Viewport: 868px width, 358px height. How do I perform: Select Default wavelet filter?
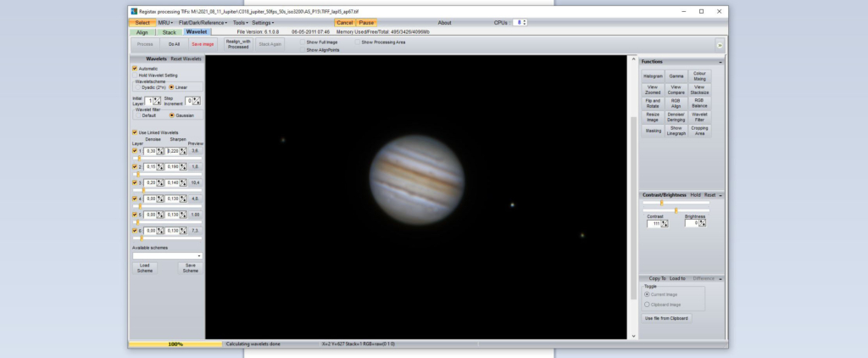point(138,115)
